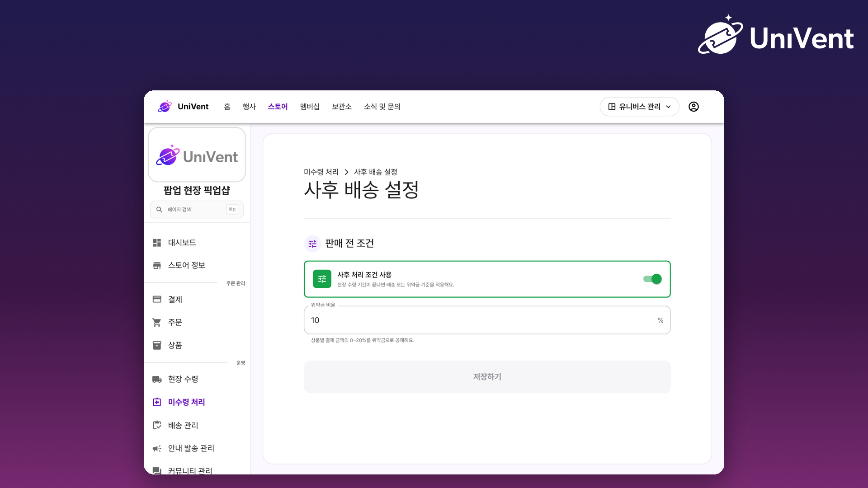Open the 보관소 menu
This screenshot has height=488, width=868.
pyautogui.click(x=342, y=107)
